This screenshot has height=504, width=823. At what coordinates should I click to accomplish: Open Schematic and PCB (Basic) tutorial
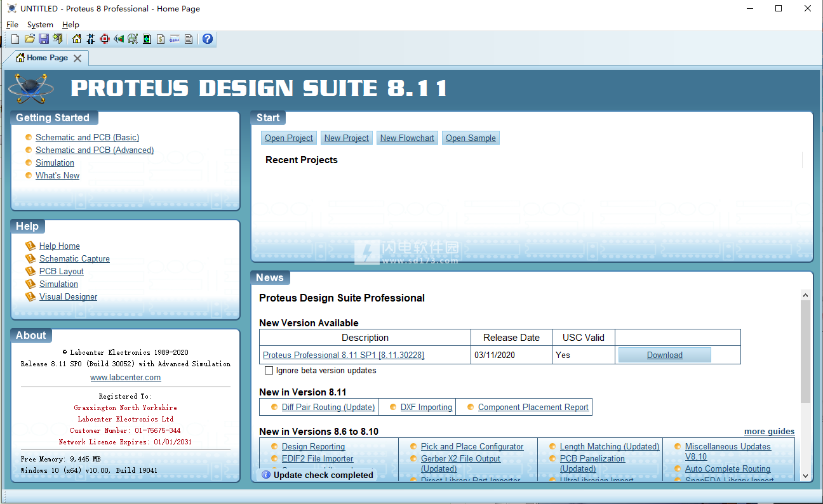(88, 137)
